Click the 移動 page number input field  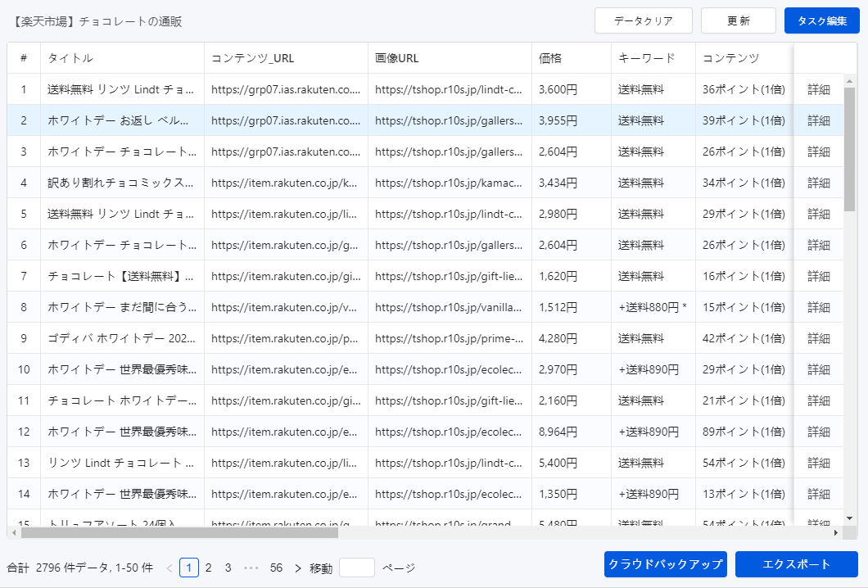[356, 568]
